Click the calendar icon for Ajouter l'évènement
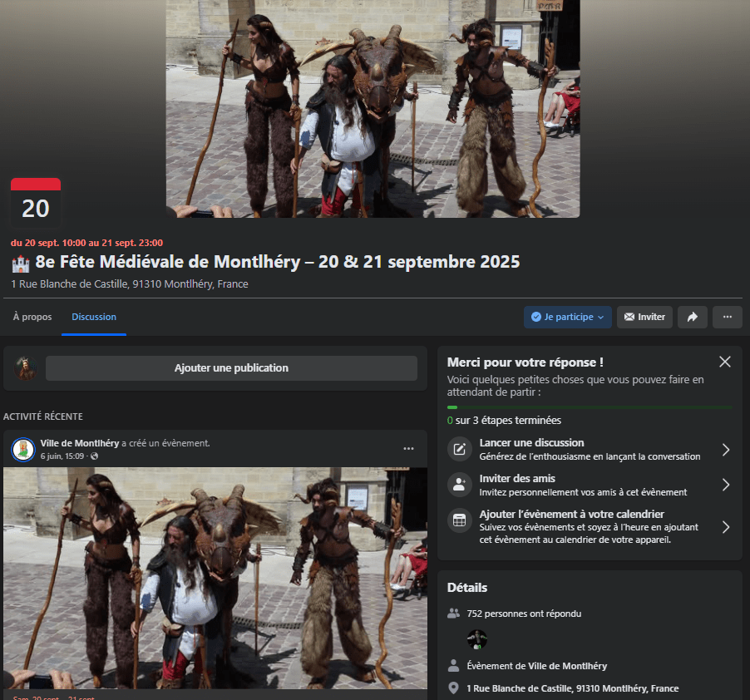This screenshot has width=750, height=700. click(x=459, y=520)
